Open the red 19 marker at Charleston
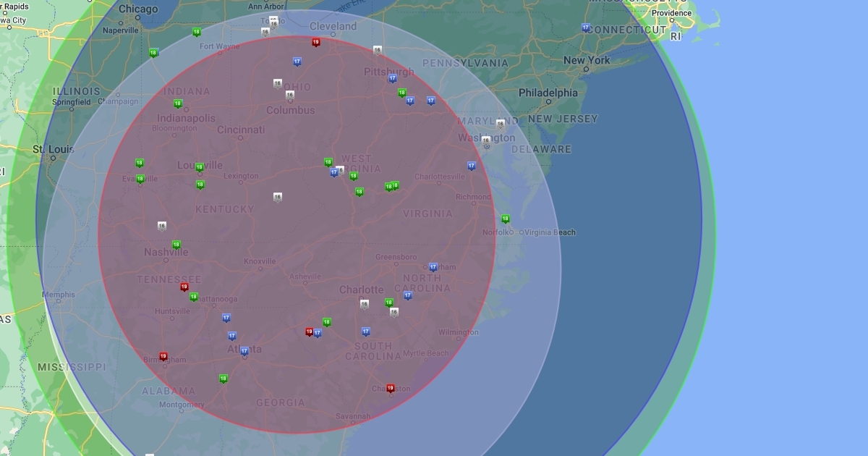This screenshot has width=868, height=456. [391, 388]
